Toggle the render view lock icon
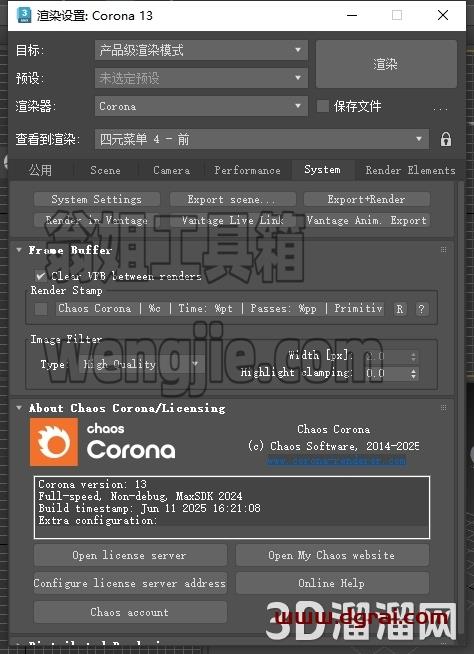 (x=446, y=139)
